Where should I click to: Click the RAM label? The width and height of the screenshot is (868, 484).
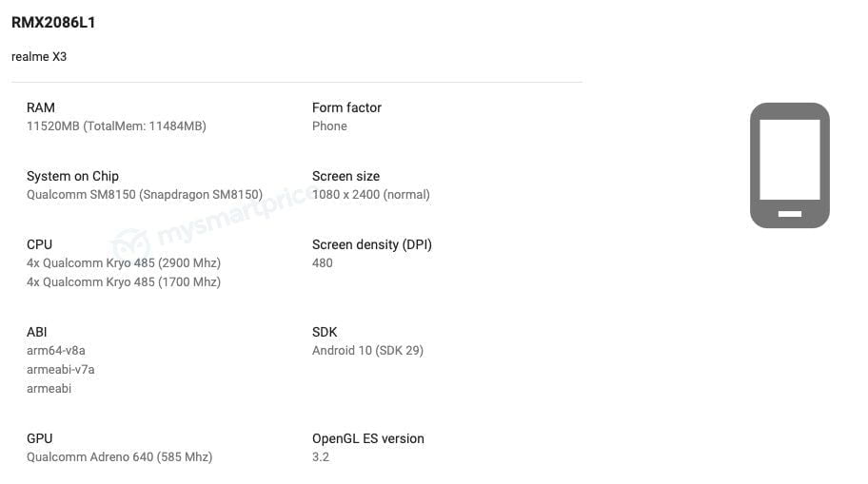40,107
